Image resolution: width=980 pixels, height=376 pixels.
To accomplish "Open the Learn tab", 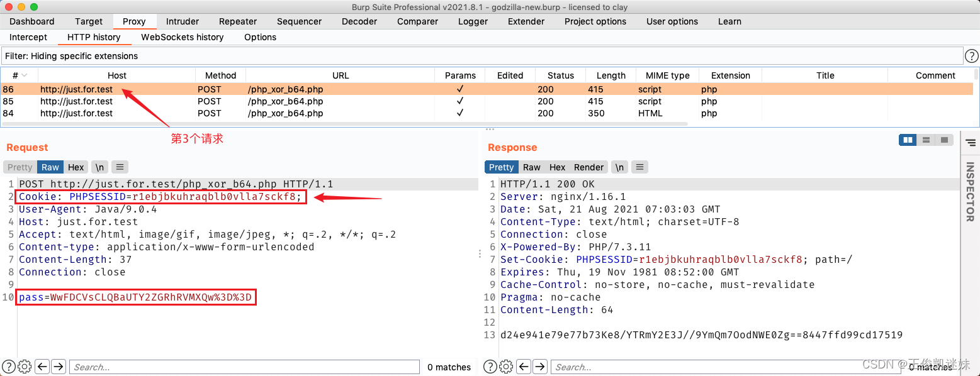I will pyautogui.click(x=729, y=21).
